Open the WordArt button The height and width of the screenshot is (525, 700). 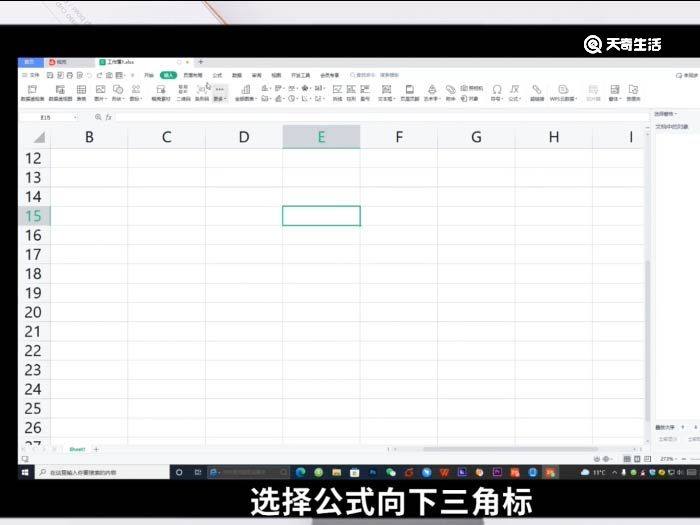coord(432,92)
